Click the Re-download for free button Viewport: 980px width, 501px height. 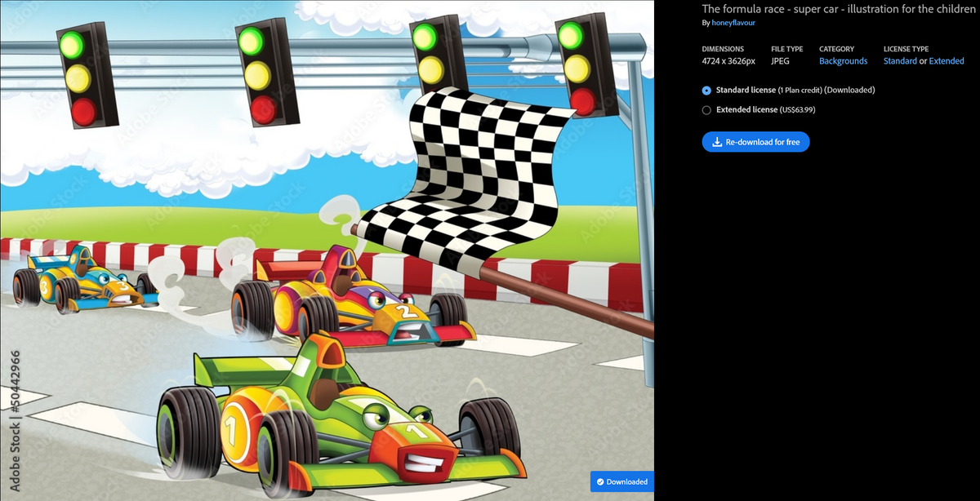755,142
